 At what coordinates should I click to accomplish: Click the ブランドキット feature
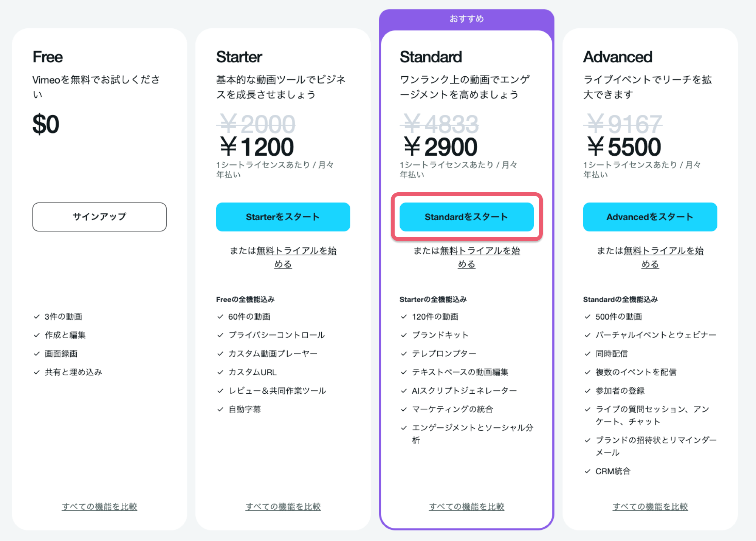tap(440, 335)
